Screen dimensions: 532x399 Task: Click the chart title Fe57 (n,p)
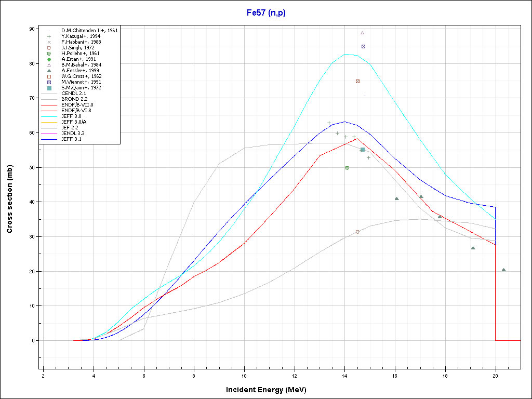[266, 12]
